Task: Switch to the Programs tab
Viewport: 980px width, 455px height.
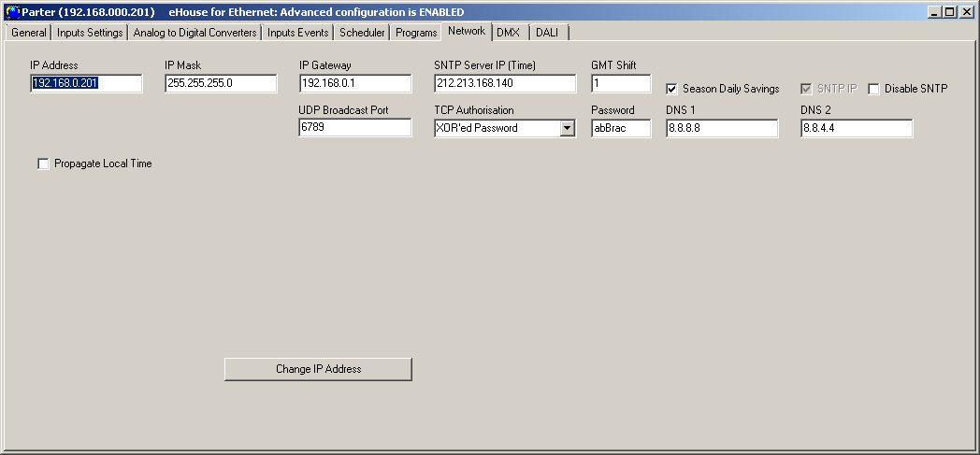Action: click(416, 33)
